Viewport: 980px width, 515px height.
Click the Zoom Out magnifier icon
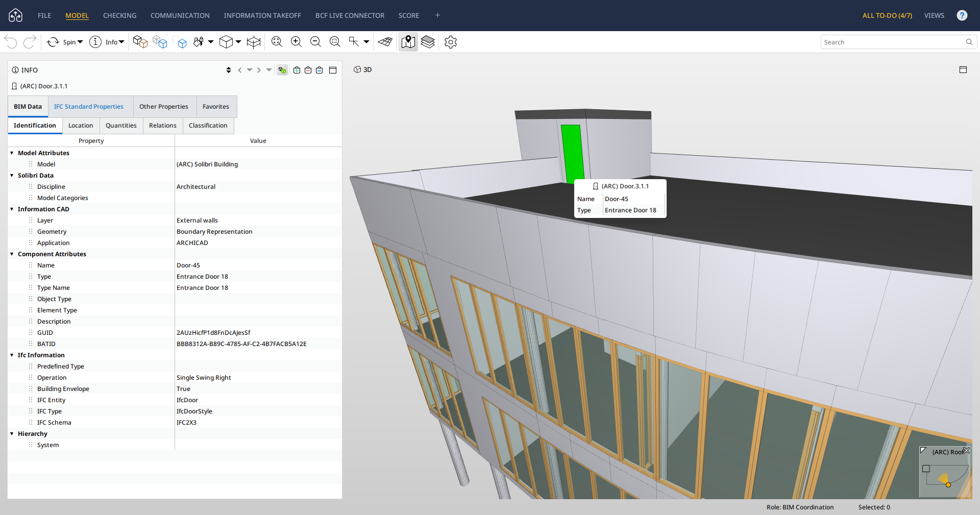tap(315, 42)
